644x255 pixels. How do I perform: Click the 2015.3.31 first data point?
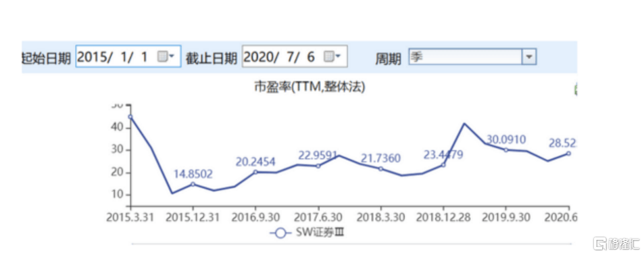(130, 117)
